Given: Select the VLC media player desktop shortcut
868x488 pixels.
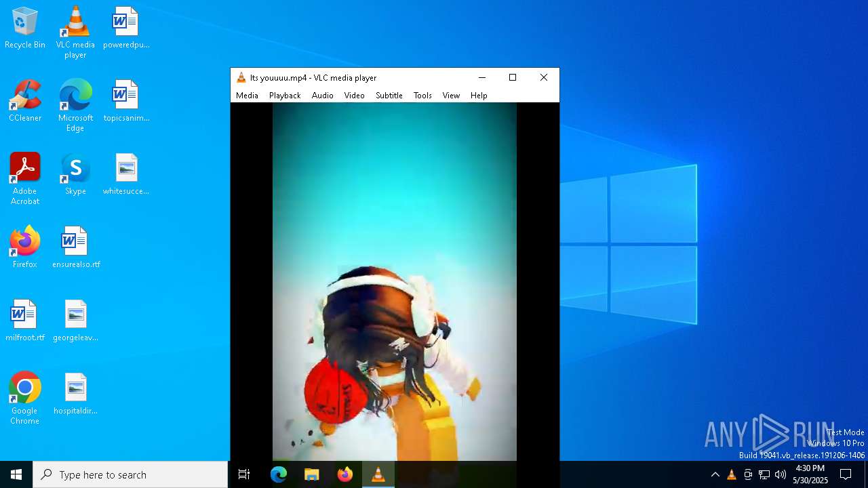Looking at the screenshot, I should (x=75, y=33).
